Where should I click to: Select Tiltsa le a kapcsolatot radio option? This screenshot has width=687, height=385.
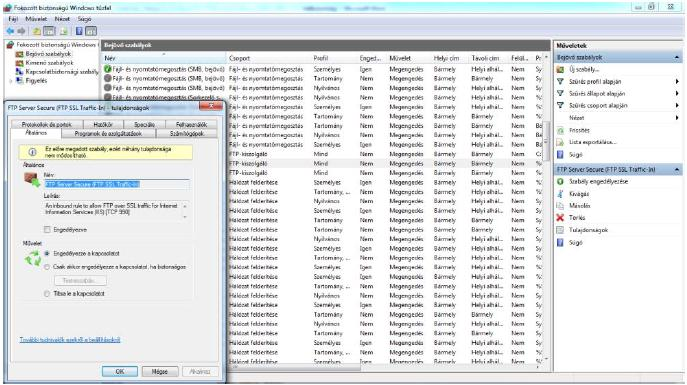[47, 293]
